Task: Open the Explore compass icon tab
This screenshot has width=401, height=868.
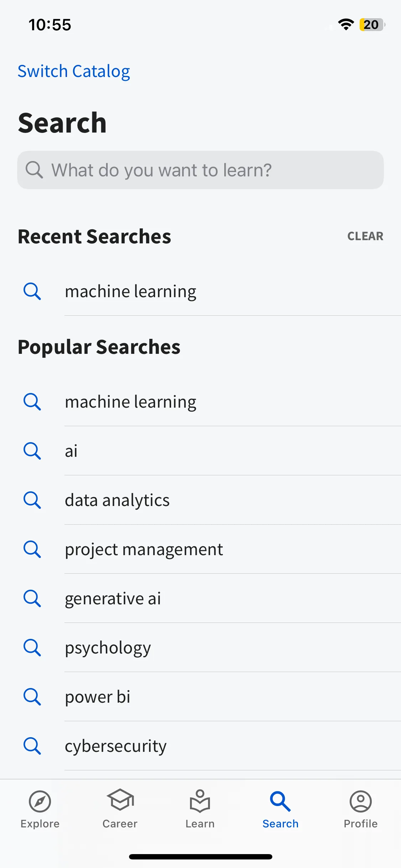Action: point(40,801)
